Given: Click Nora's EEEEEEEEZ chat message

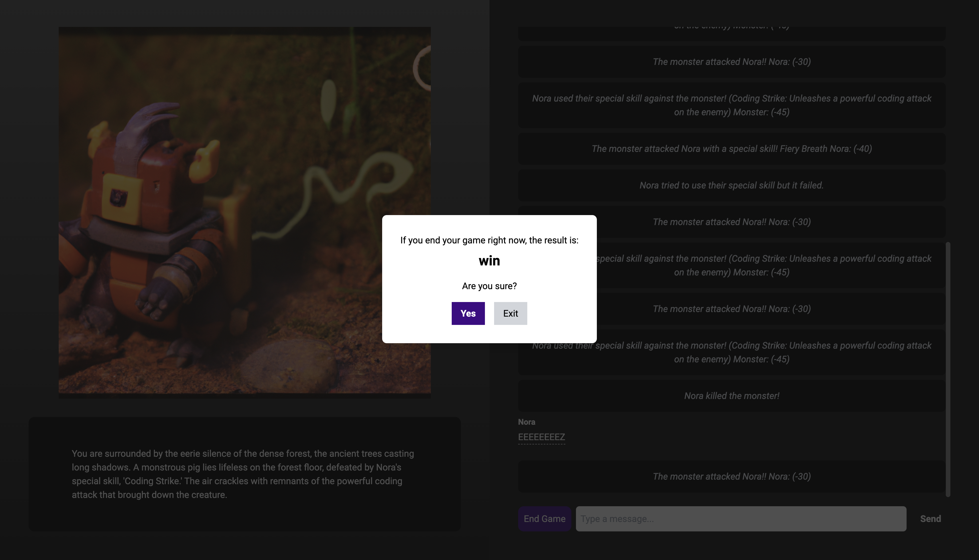Looking at the screenshot, I should pos(541,437).
